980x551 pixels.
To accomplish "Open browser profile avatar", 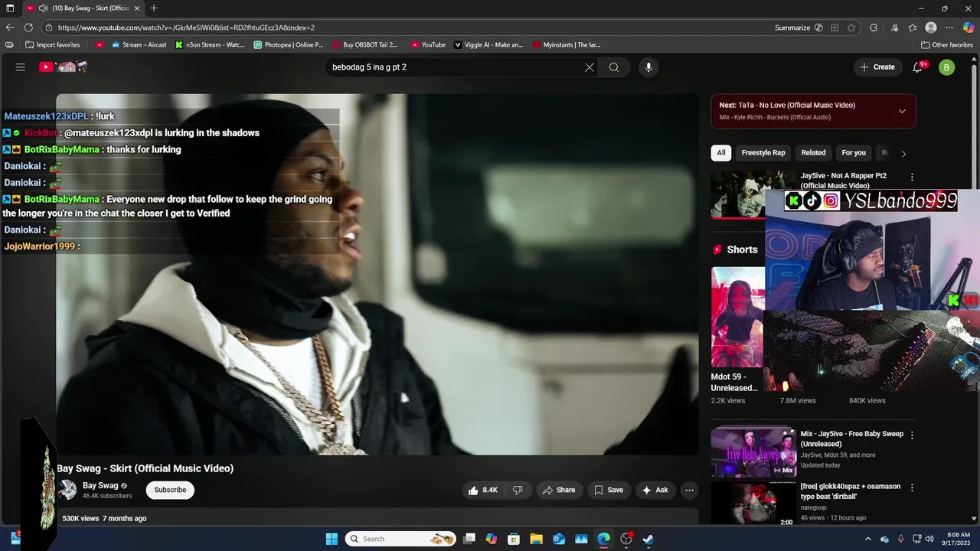I will pyautogui.click(x=931, y=28).
